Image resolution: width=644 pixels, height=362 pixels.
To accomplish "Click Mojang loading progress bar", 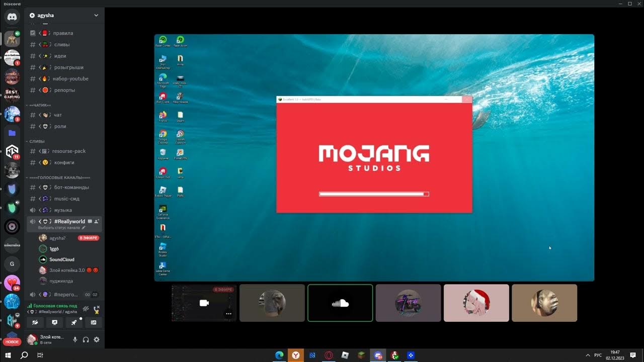I will 374,194.
